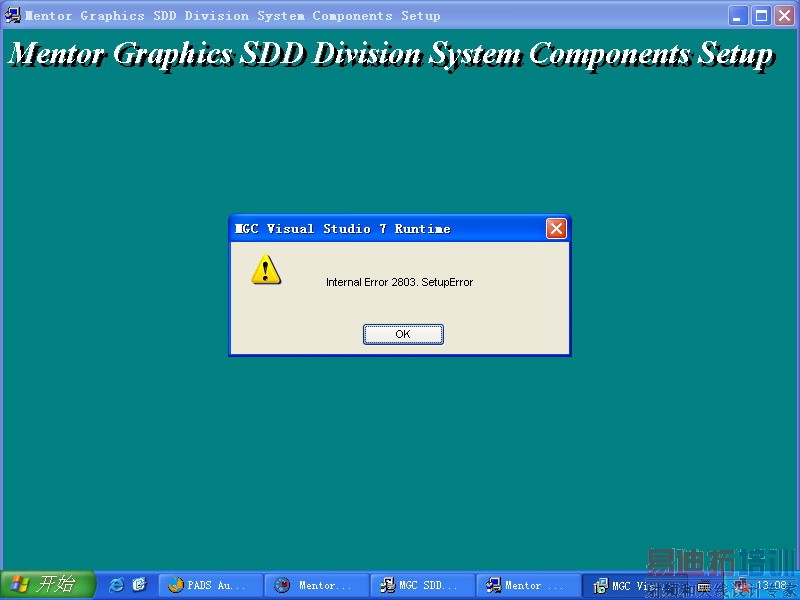The height and width of the screenshot is (600, 800).
Task: Minimize the Mentor Graphics Setup window
Action: click(737, 16)
